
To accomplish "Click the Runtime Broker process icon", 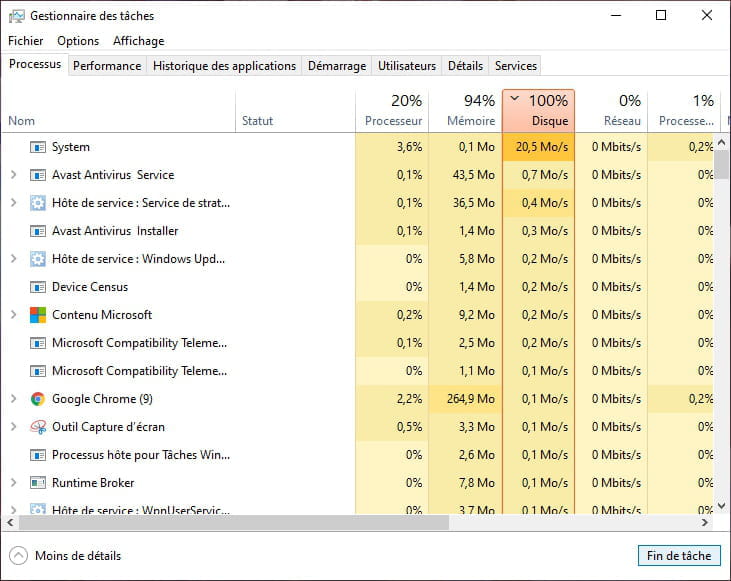I will point(38,483).
